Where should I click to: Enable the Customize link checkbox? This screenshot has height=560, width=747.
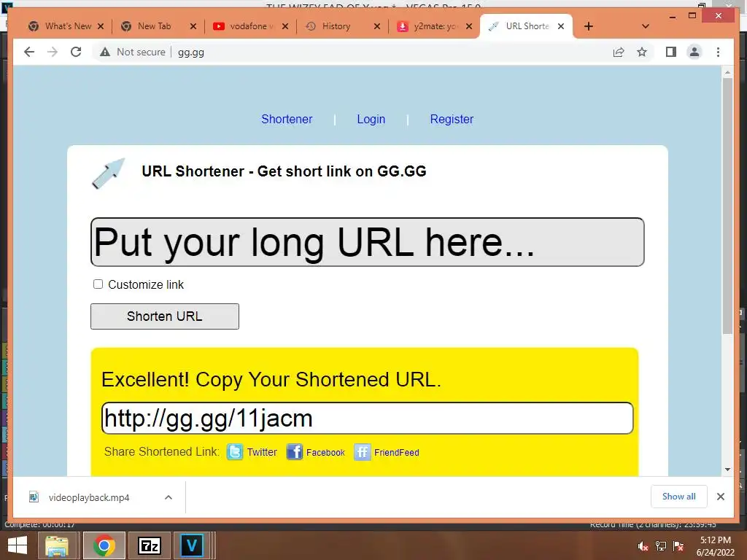pos(98,284)
